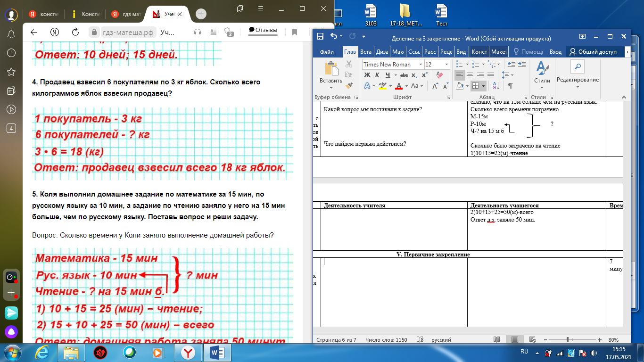The width and height of the screenshot is (644, 362).
Task: Sort text with А-Я icon
Action: (496, 86)
